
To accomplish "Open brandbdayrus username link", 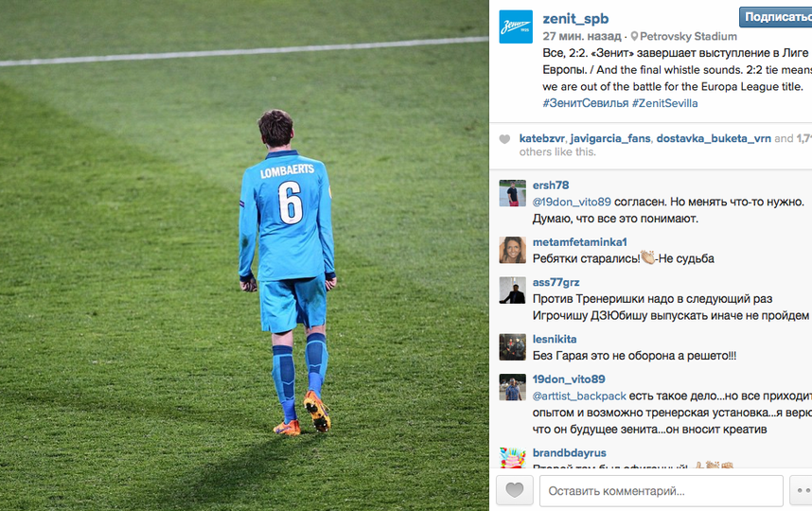I will click(x=569, y=453).
